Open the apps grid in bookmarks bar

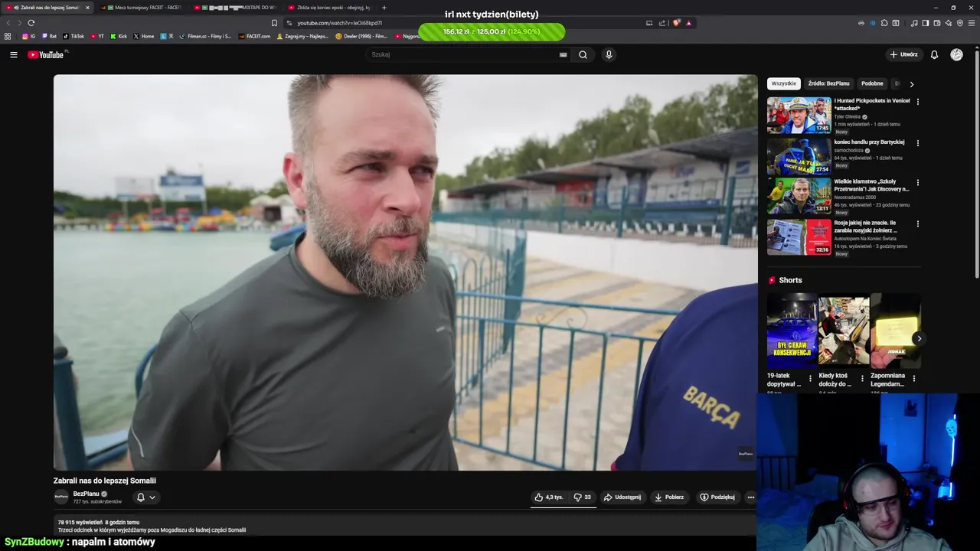(x=8, y=36)
